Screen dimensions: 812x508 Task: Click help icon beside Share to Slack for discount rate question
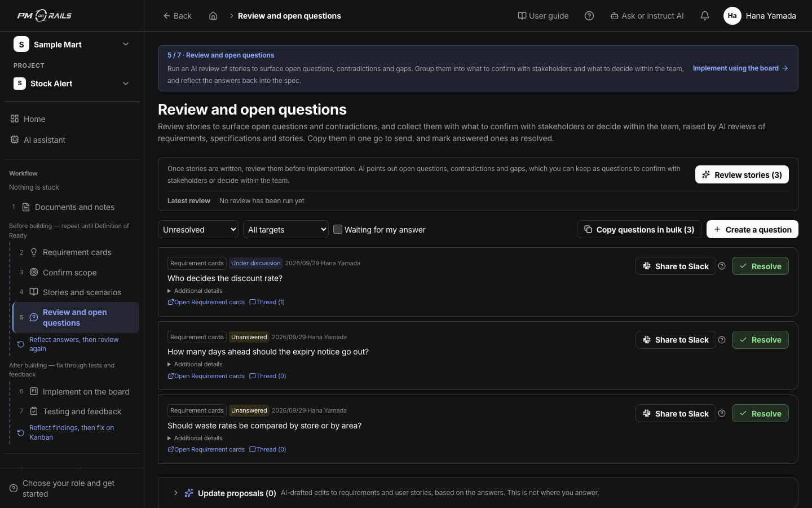(722, 266)
